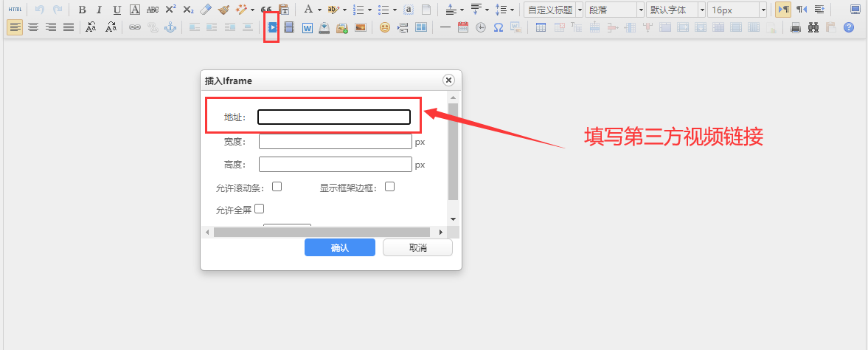Expand the 段落 paragraph format dropdown
The height and width of the screenshot is (350, 868).
coord(614,10)
